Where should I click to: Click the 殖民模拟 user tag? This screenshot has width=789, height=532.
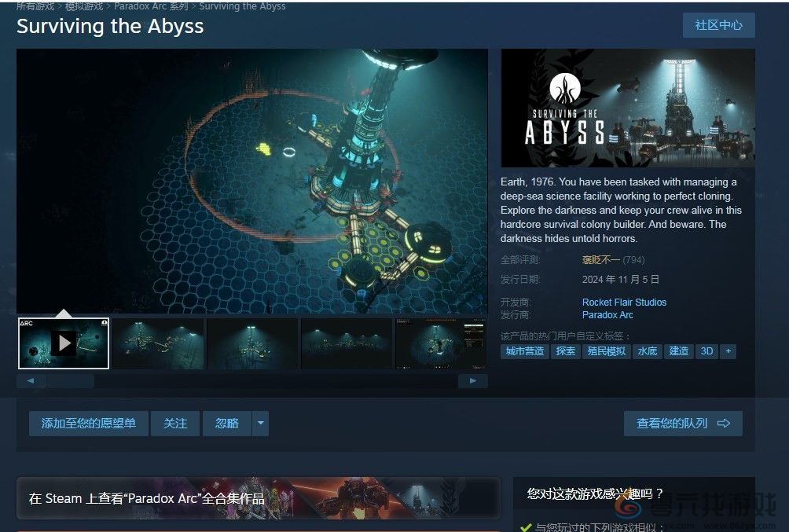609,351
